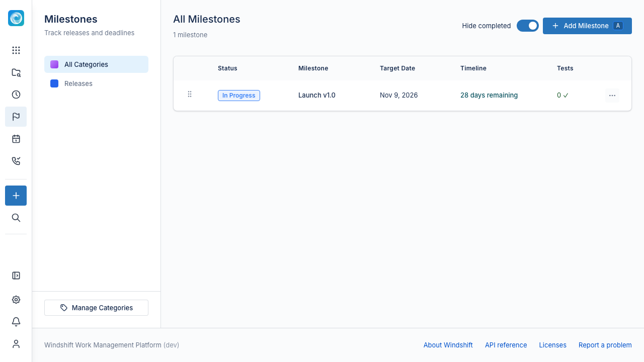The width and height of the screenshot is (644, 362).
Task: Select the milestones flag icon in sidebar
Action: tap(16, 117)
